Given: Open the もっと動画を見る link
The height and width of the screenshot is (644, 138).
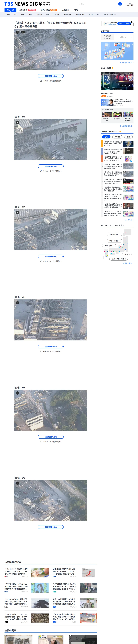Looking at the screenshot, I should [126, 126].
